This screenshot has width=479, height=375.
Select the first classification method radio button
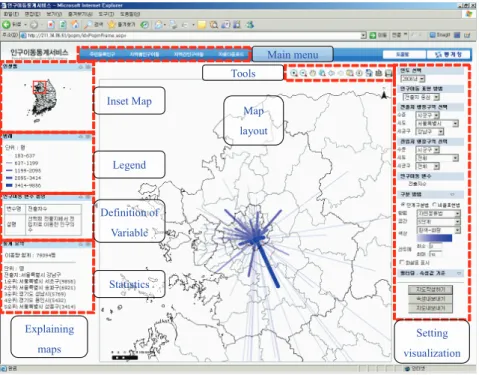coord(403,204)
